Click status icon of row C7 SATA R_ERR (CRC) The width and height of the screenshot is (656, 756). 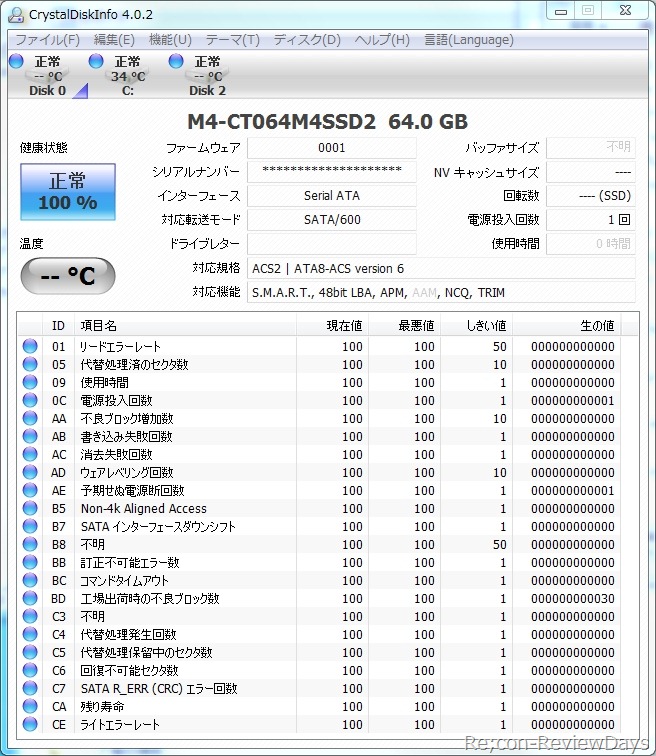pyautogui.click(x=30, y=688)
